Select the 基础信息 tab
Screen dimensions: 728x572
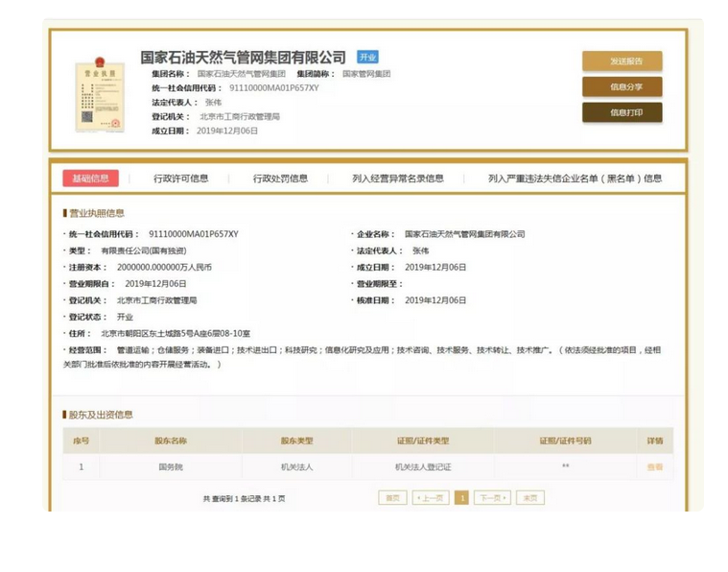click(x=90, y=179)
